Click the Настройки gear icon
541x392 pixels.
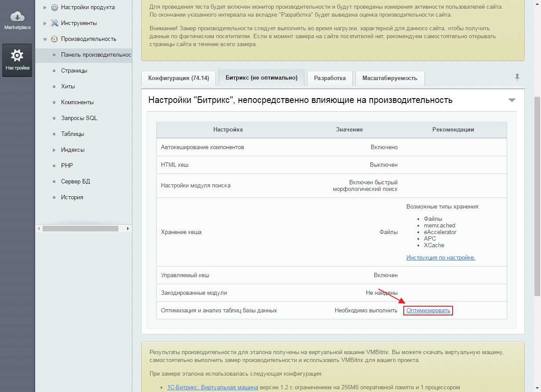click(x=17, y=56)
